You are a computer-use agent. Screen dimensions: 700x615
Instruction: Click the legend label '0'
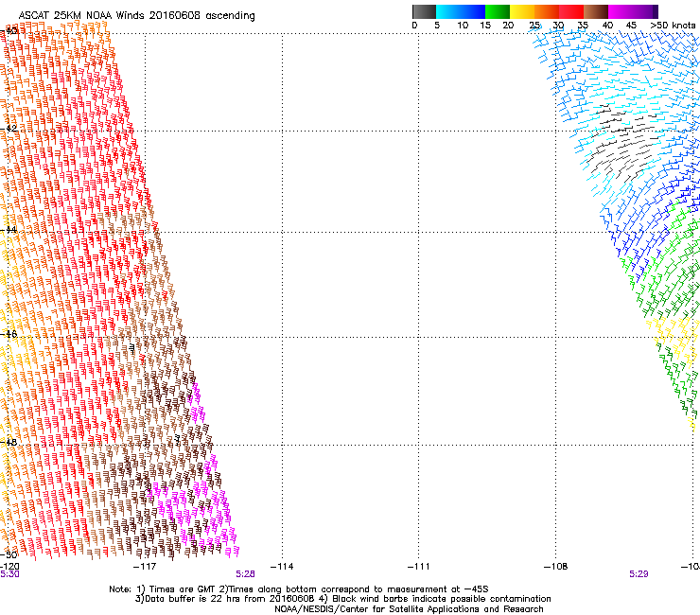[414, 26]
